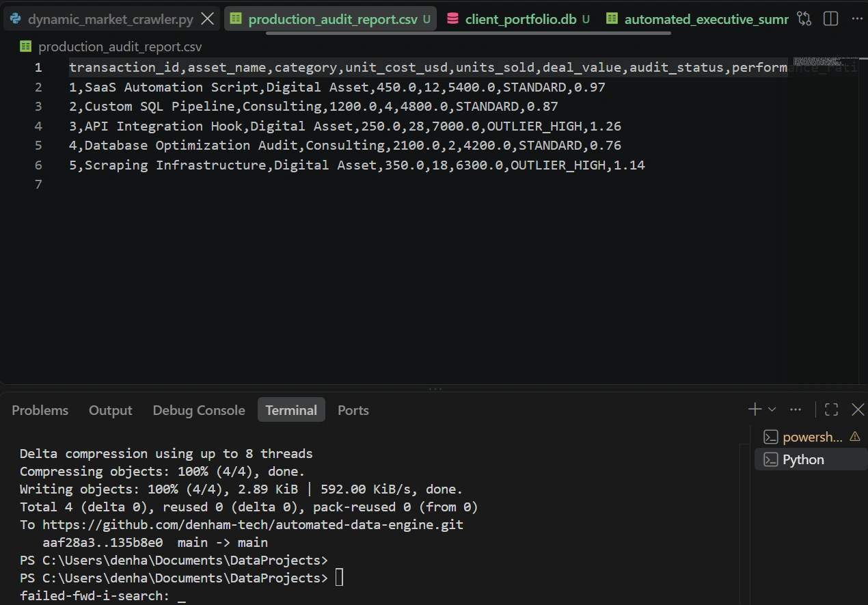
Task: Click the Scraping Infrastructure row
Action: 357,165
